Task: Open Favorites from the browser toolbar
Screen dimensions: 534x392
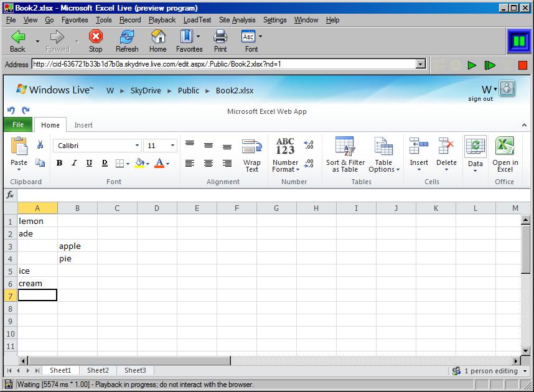Action: click(187, 37)
